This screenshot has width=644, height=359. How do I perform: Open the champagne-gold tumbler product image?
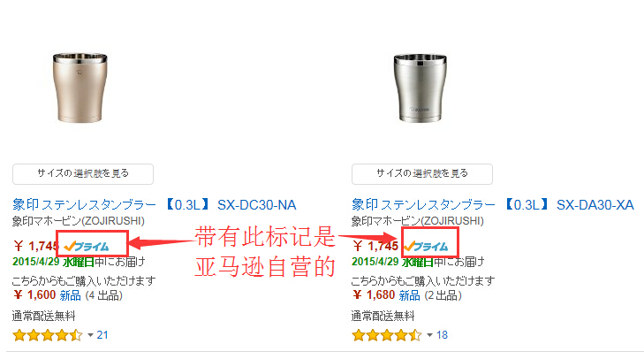(x=80, y=88)
